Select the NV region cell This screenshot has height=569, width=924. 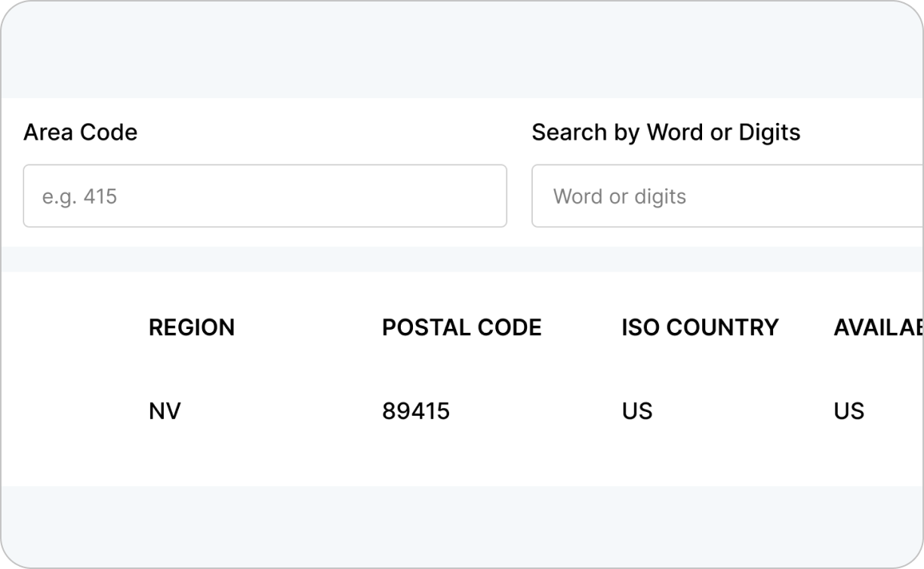click(165, 411)
